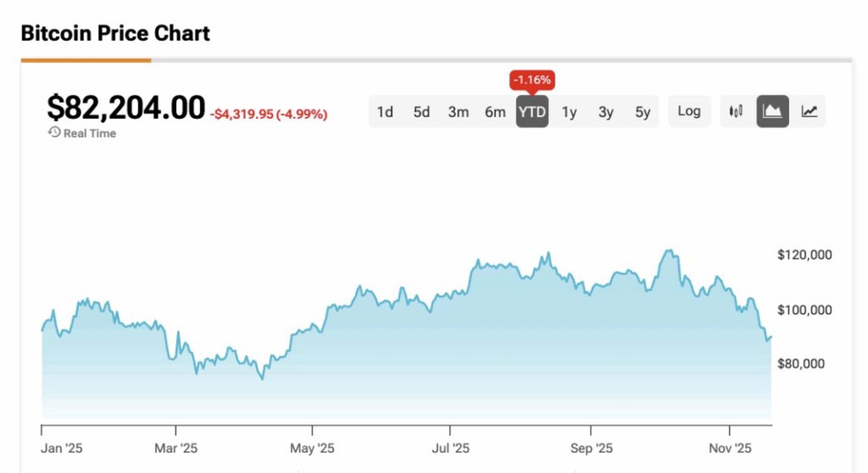This screenshot has height=473, width=868.
Task: Select the YTD time range
Action: pos(532,112)
